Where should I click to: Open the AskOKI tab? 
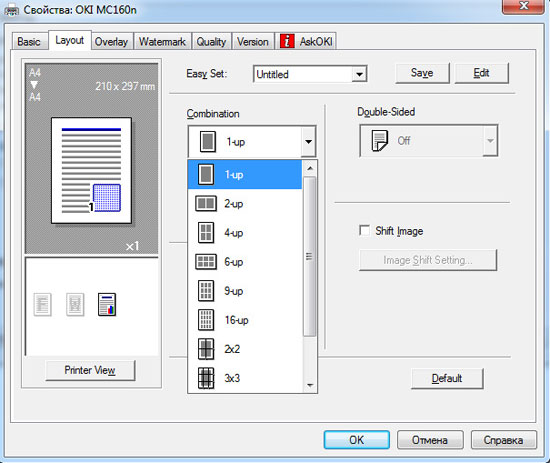(x=306, y=41)
